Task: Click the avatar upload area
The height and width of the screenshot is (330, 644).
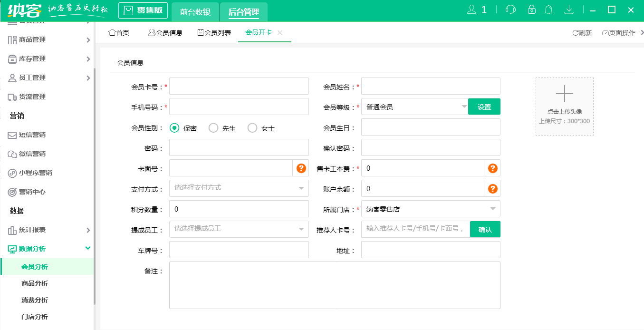Action: click(x=564, y=107)
